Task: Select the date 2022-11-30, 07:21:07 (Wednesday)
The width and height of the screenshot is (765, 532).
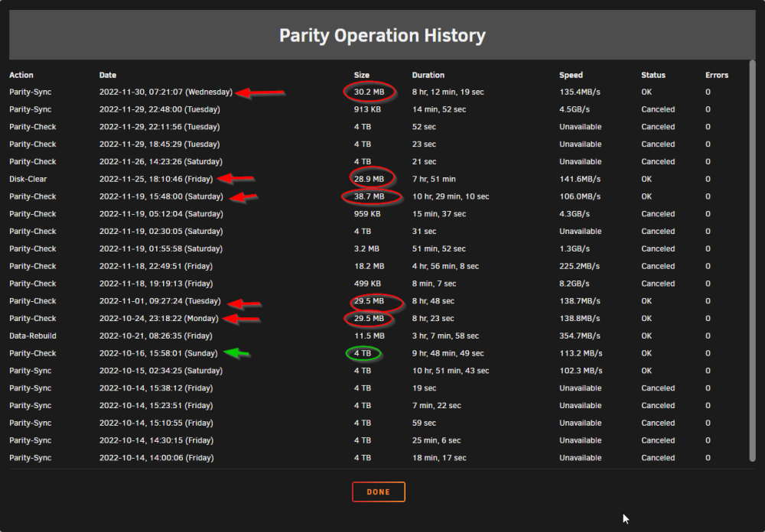Action: (166, 92)
